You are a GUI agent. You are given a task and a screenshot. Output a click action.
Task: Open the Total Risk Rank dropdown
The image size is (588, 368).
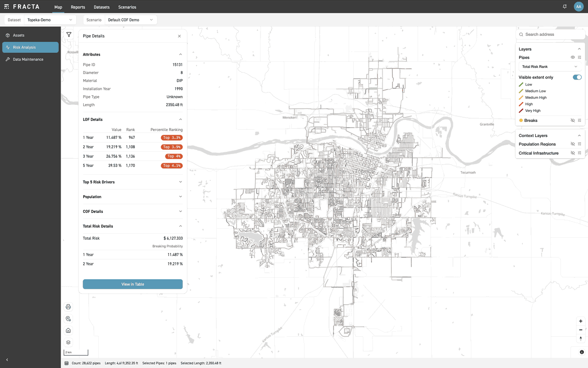pyautogui.click(x=550, y=67)
